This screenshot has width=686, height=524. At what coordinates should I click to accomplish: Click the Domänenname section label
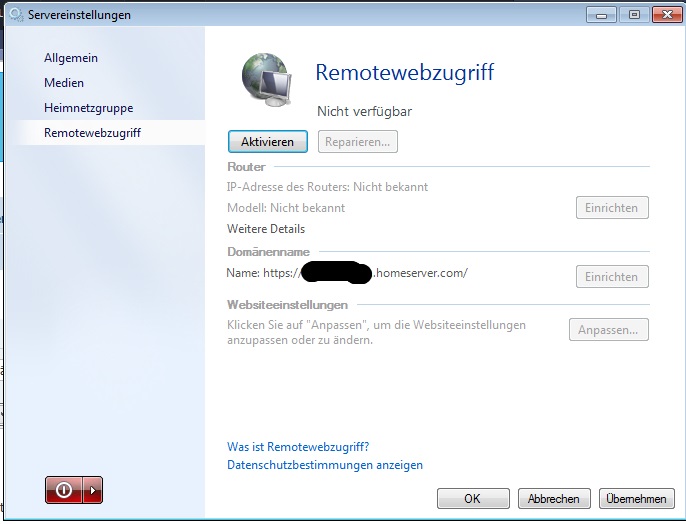click(268, 252)
